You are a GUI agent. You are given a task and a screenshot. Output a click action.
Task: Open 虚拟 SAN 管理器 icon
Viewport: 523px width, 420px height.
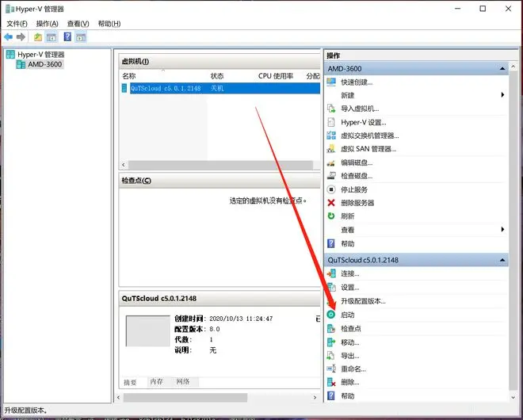pos(331,149)
